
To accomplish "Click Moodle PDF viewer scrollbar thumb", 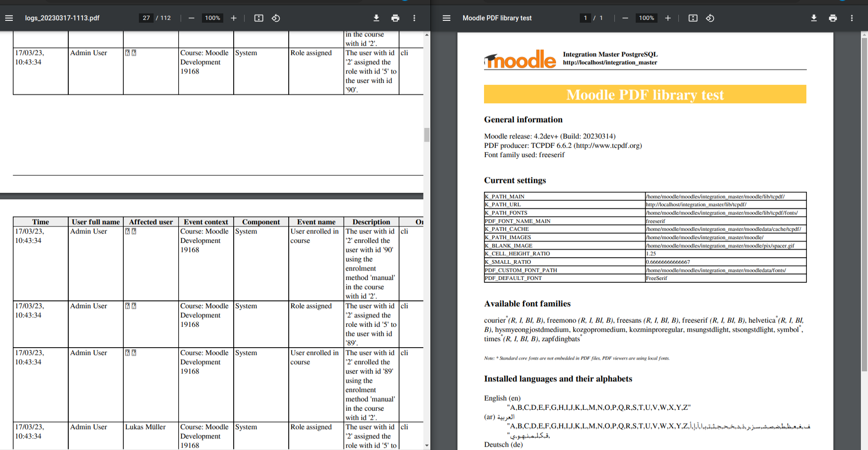I will tap(864, 204).
